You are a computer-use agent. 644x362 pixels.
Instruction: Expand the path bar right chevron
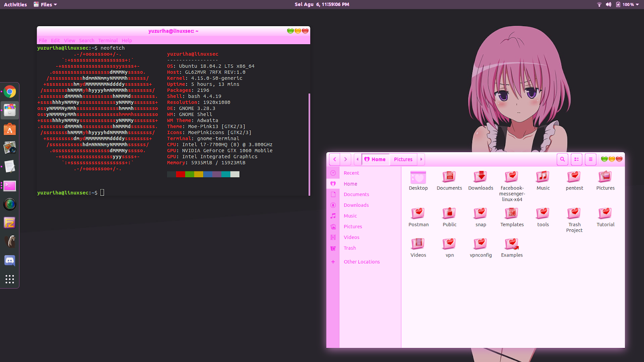[421, 159]
